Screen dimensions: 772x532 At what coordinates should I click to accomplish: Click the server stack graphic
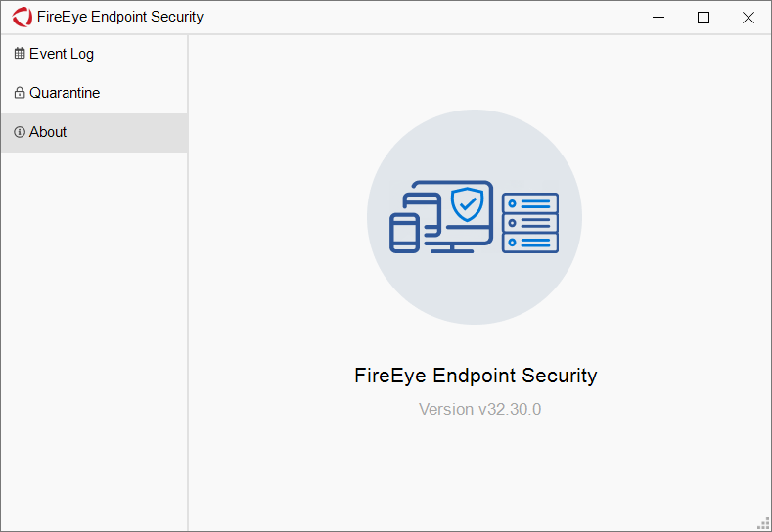tap(529, 223)
